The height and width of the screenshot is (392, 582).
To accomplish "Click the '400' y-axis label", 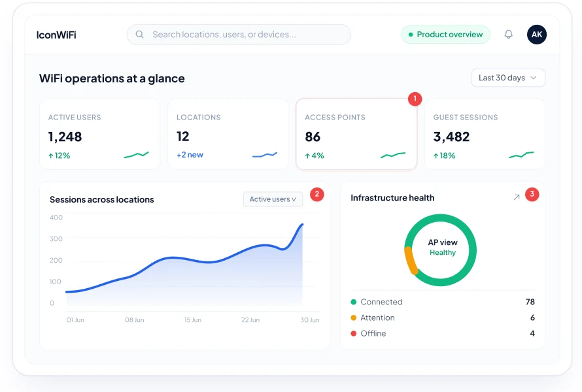I will click(56, 218).
